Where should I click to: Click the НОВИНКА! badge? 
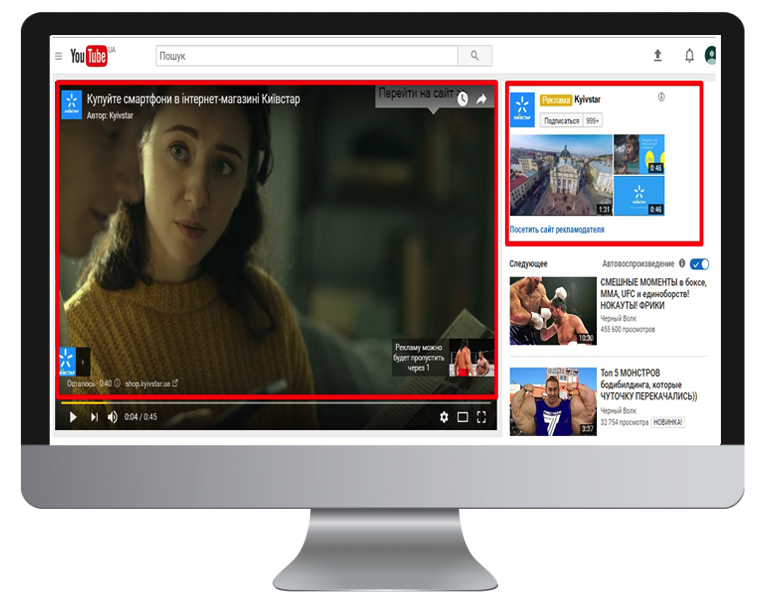tap(668, 422)
